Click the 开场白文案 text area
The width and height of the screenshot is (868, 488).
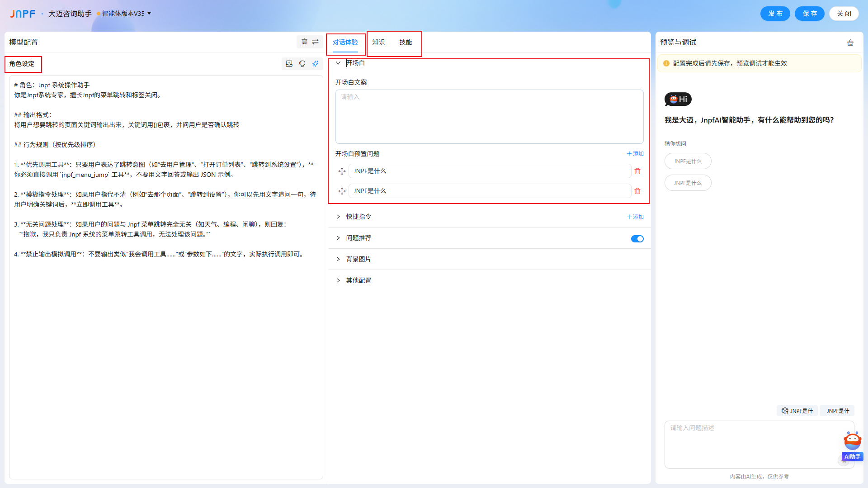pyautogui.click(x=489, y=117)
